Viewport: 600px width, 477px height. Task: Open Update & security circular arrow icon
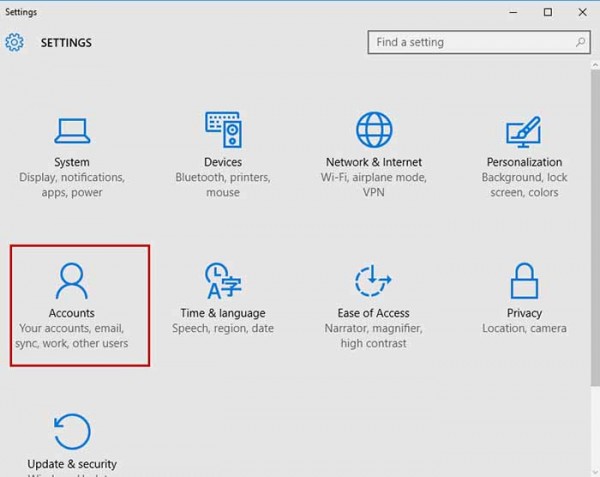click(x=72, y=431)
